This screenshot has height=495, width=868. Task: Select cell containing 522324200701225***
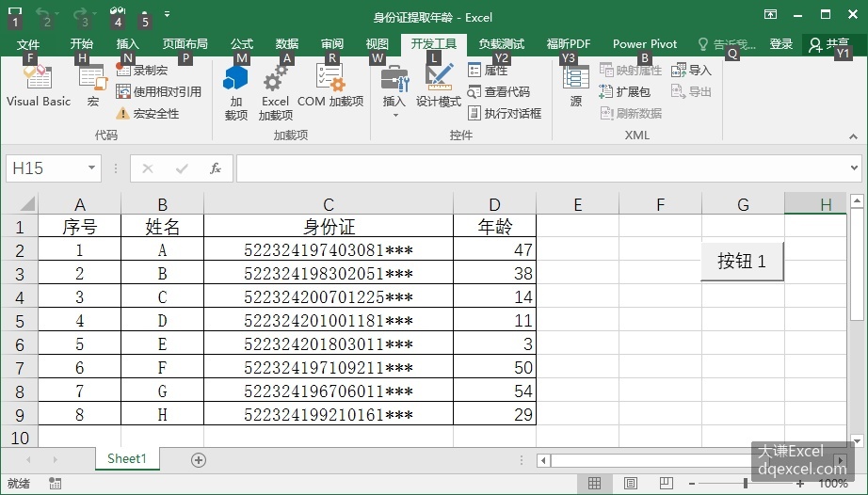[x=329, y=297]
